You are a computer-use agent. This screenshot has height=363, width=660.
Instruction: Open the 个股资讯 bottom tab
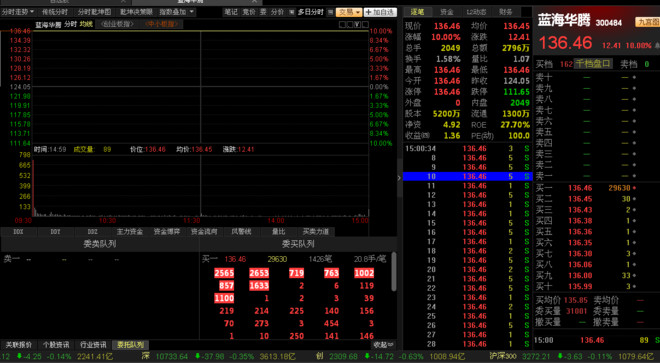pyautogui.click(x=56, y=345)
